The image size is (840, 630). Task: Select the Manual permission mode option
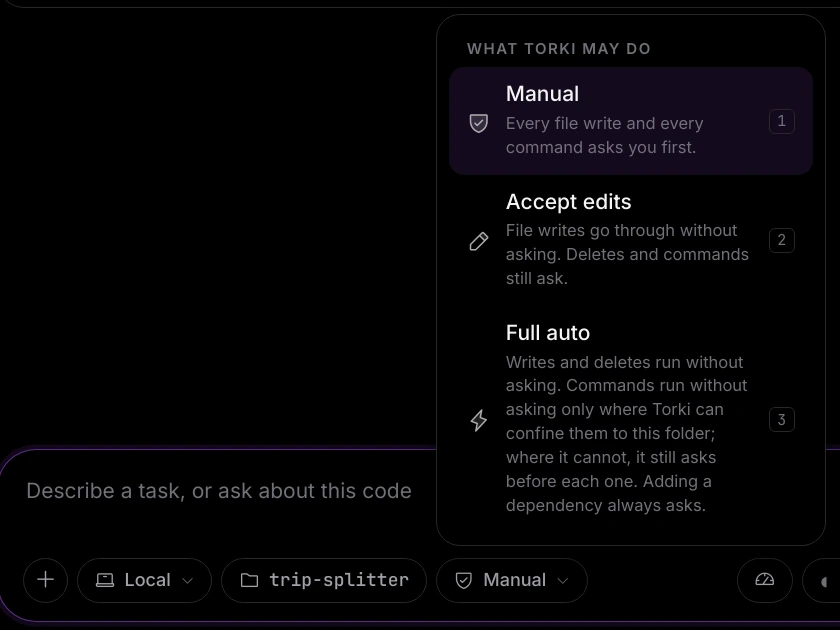tap(631, 121)
